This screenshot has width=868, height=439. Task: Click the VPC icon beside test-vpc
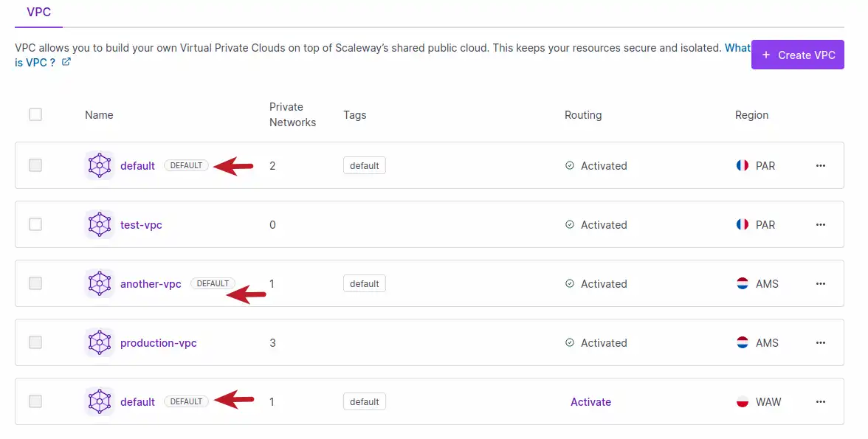coord(100,225)
